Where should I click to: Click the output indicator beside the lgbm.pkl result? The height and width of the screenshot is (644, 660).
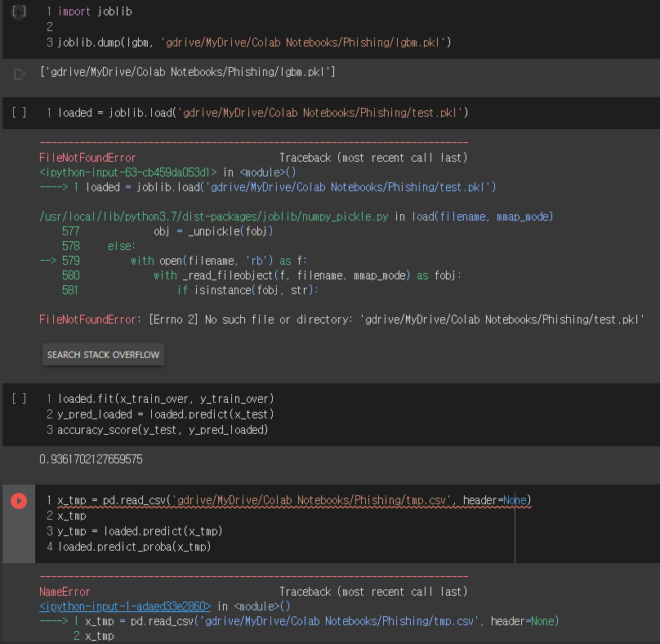(x=19, y=72)
